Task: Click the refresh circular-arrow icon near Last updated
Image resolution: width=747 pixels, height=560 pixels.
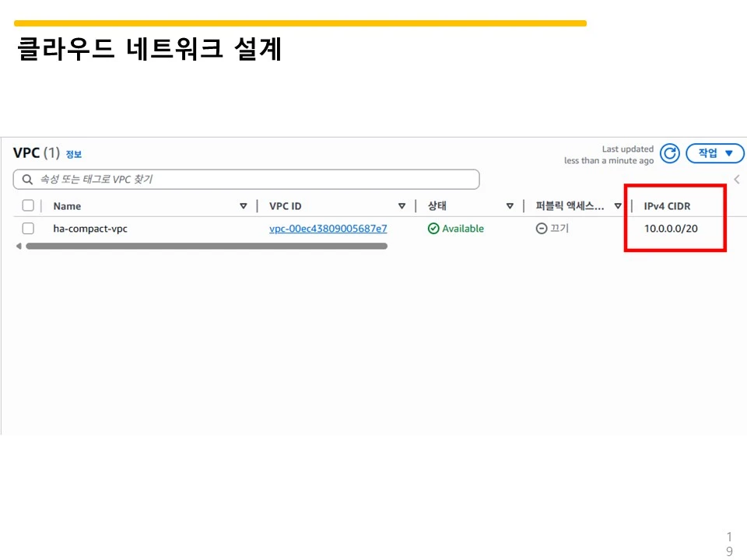Action: [669, 153]
